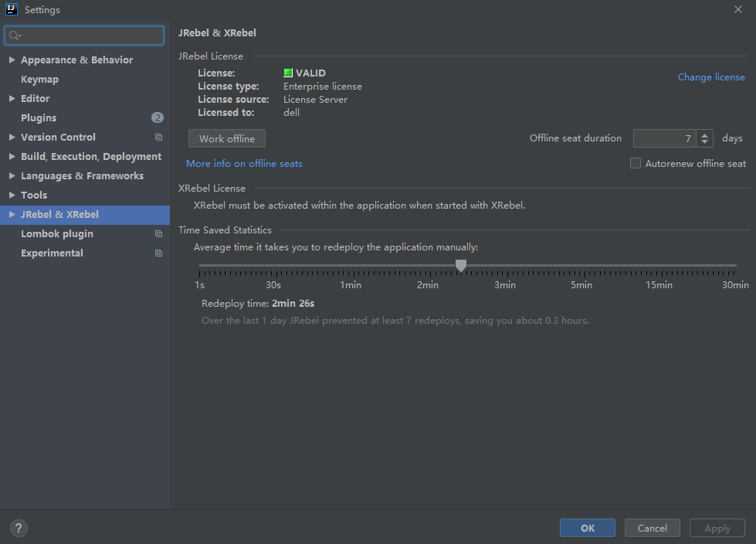
Task: Click project-level icon beside Version Control
Action: [x=158, y=137]
